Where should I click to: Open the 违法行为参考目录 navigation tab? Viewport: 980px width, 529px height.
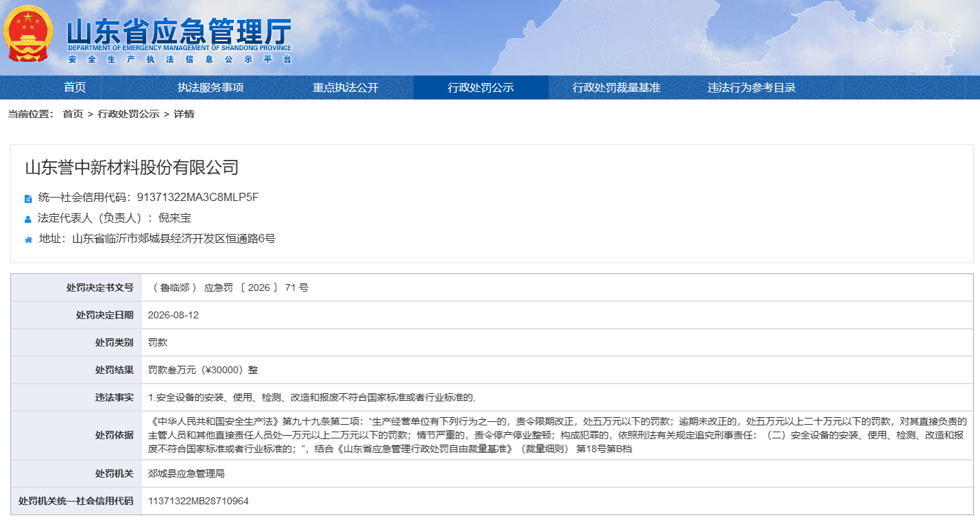[x=752, y=88]
